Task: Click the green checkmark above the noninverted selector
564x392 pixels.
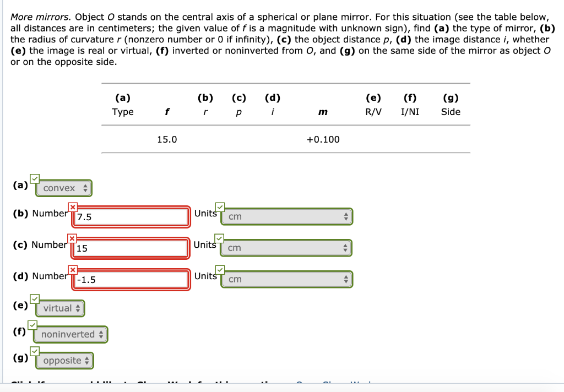Action: coord(31,324)
